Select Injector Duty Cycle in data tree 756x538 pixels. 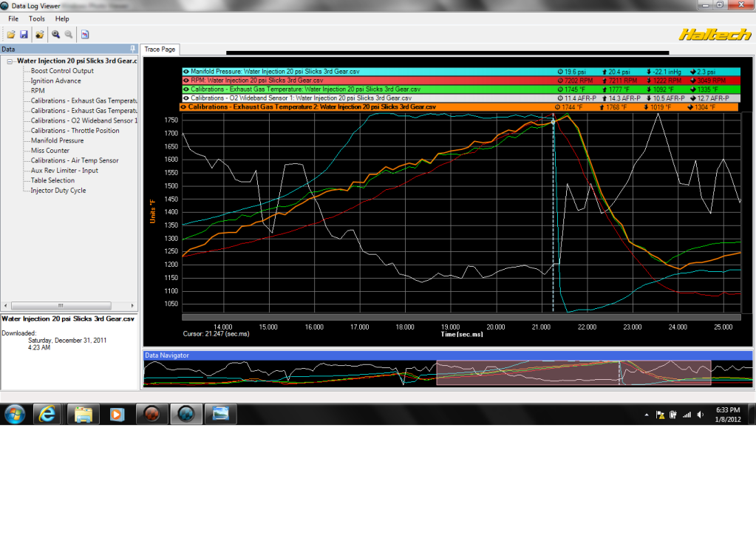point(58,191)
